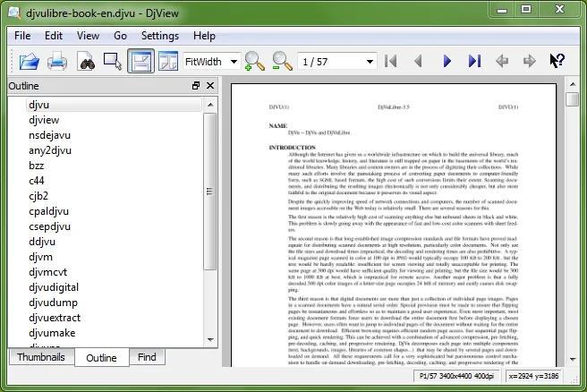Click document view scroll-down arrow

pos(573,359)
